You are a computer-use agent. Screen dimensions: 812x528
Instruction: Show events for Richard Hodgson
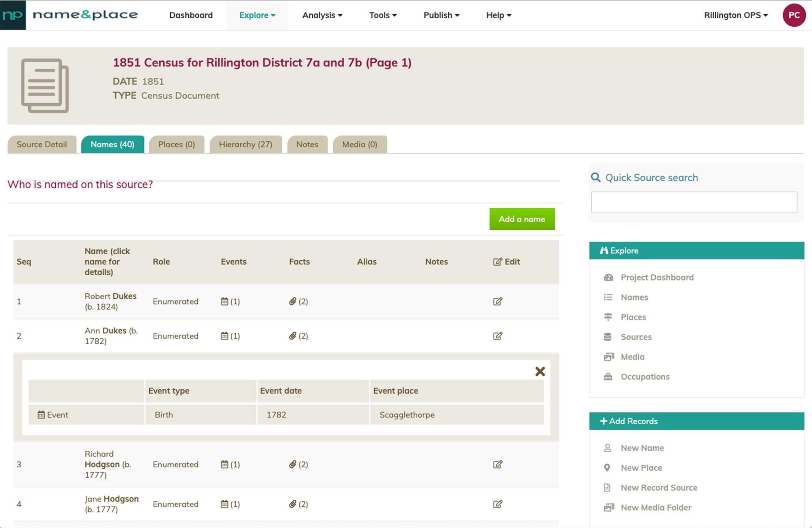point(230,464)
